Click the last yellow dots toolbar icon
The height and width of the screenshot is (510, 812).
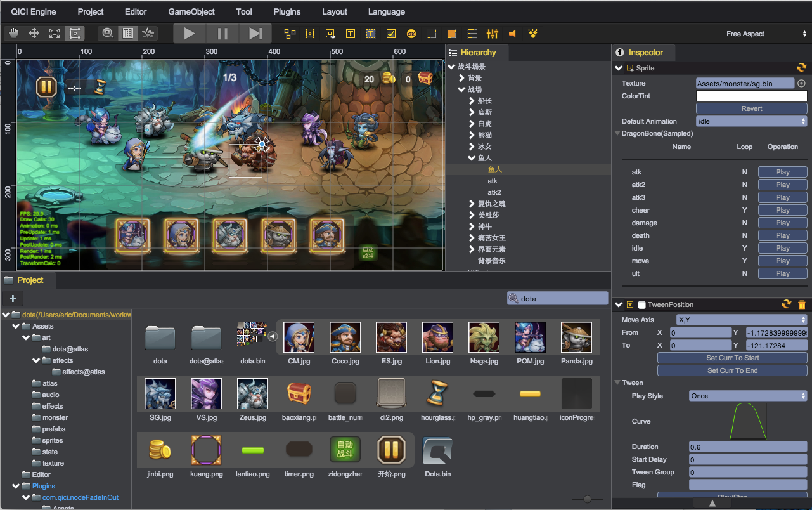click(533, 34)
